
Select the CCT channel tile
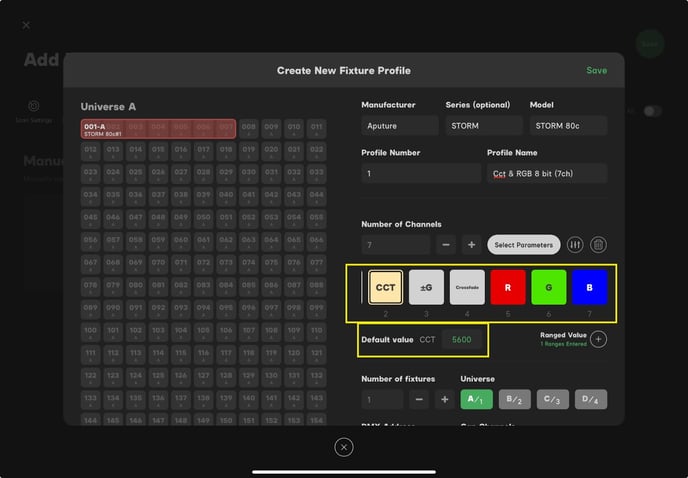[385, 288]
